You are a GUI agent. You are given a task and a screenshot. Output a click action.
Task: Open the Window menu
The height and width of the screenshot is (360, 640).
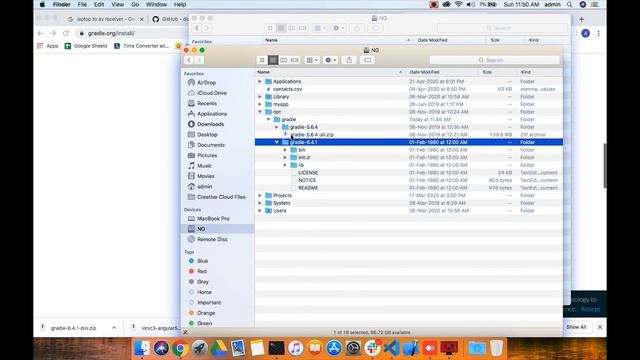156,4
